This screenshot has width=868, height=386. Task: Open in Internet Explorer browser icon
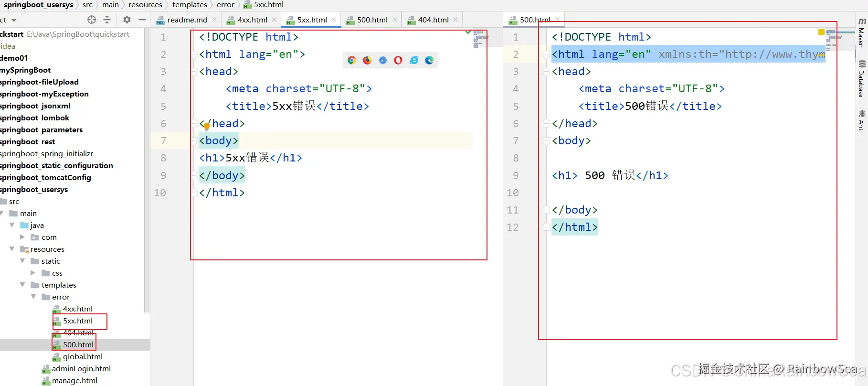(414, 60)
